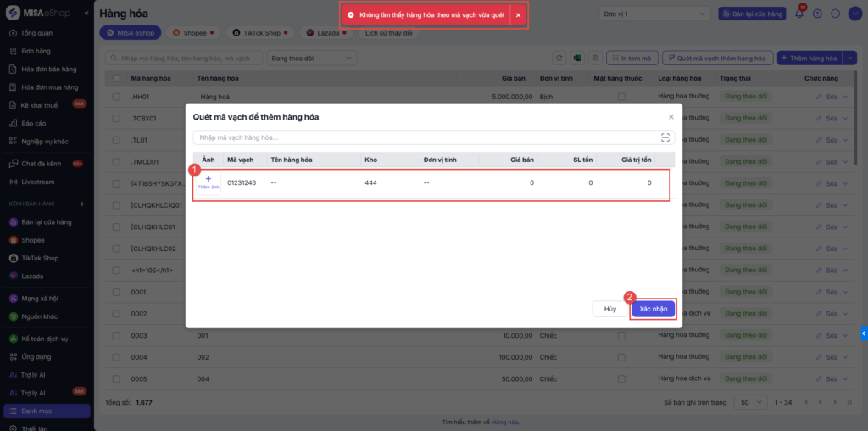Open Hóa đơn bán hàng menu

coord(48,70)
